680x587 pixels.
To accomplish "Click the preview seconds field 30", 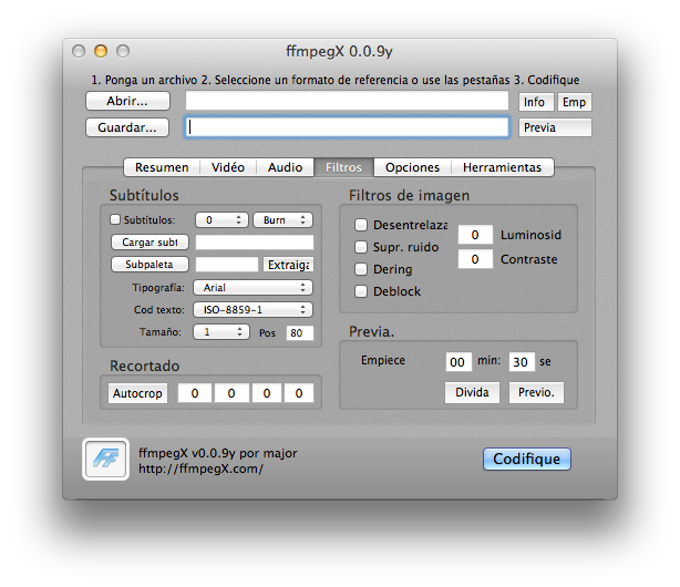I will 521,362.
